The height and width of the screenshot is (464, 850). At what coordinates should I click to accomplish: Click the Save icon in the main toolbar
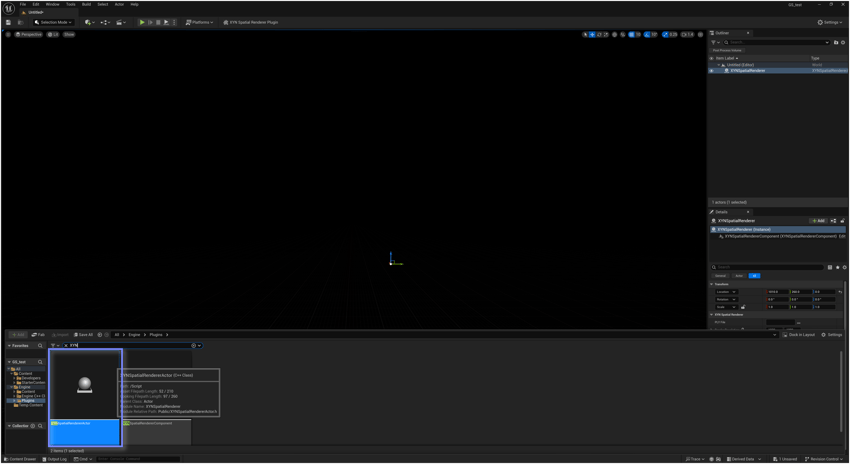pyautogui.click(x=8, y=22)
